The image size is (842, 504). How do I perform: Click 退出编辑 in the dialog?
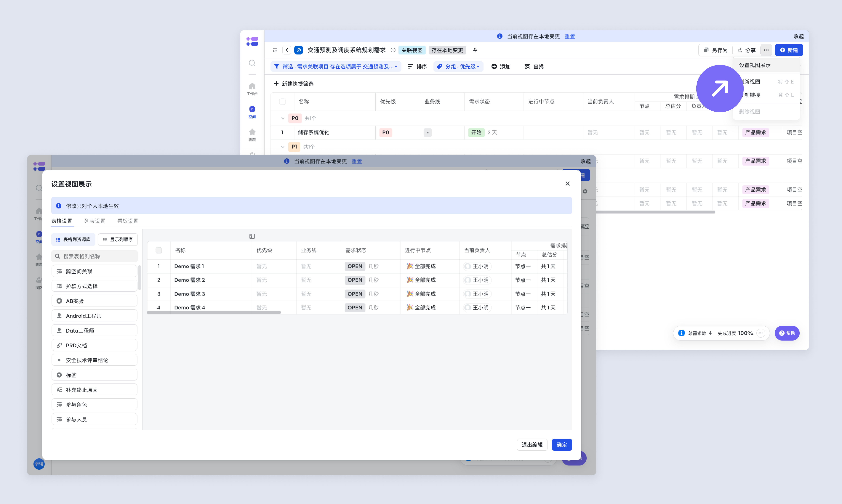[x=532, y=445]
